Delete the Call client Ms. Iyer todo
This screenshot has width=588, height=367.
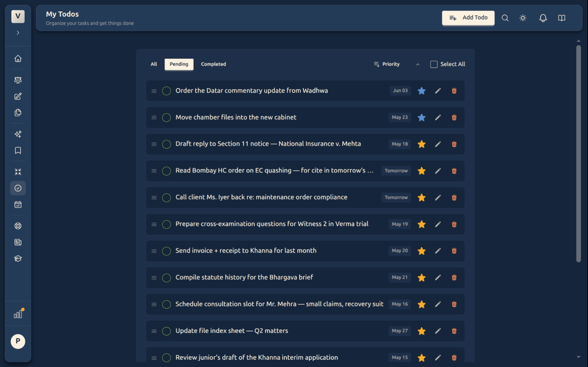pyautogui.click(x=454, y=198)
